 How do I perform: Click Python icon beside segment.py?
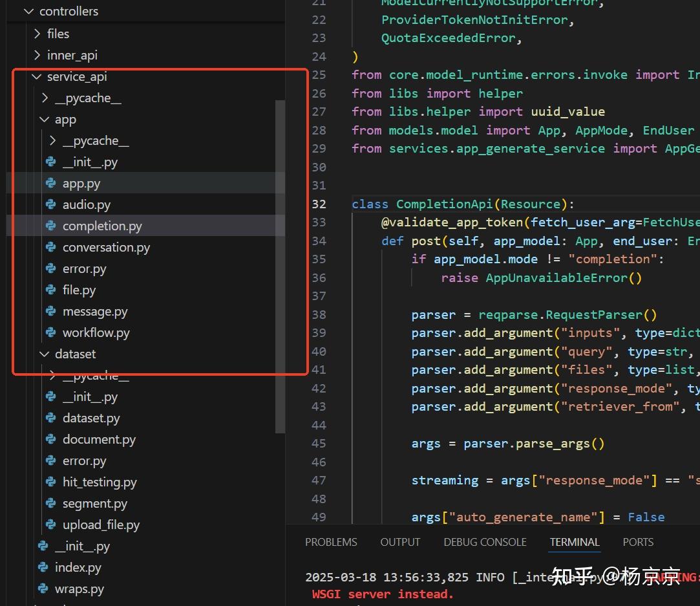51,503
